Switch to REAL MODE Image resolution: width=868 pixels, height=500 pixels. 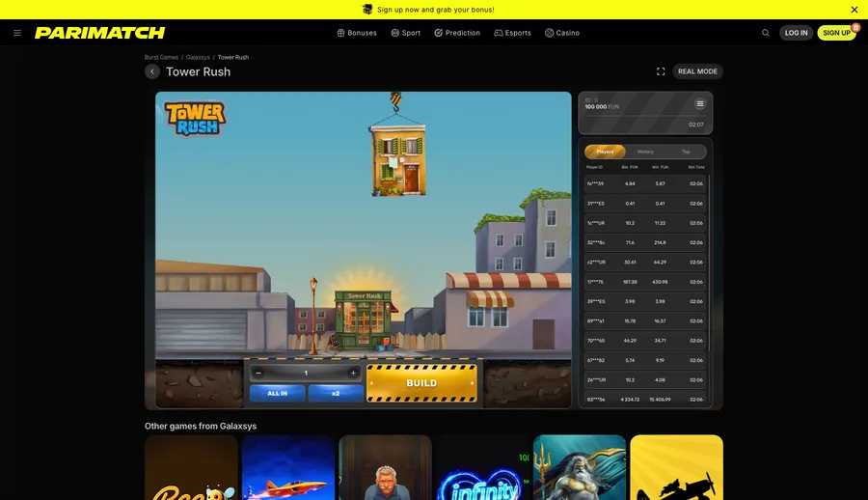[697, 71]
